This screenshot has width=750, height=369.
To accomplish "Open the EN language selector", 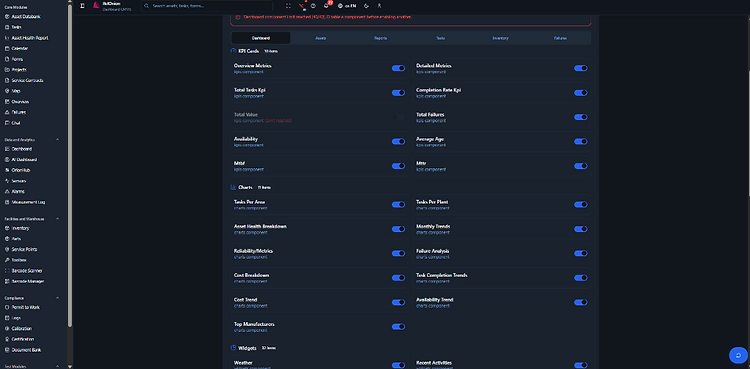I will pos(347,6).
